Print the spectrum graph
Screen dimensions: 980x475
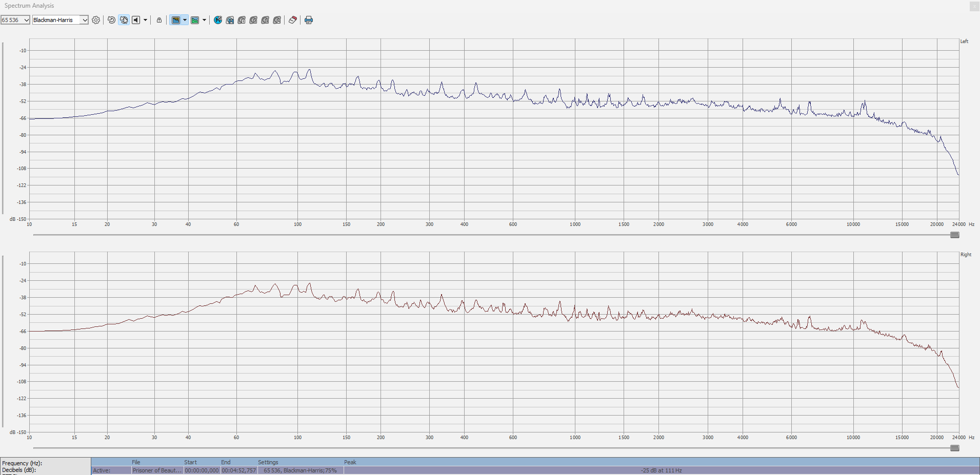pos(309,20)
